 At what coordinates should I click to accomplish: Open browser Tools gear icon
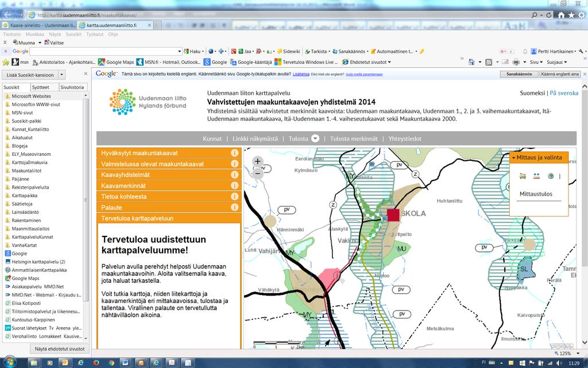581,15
